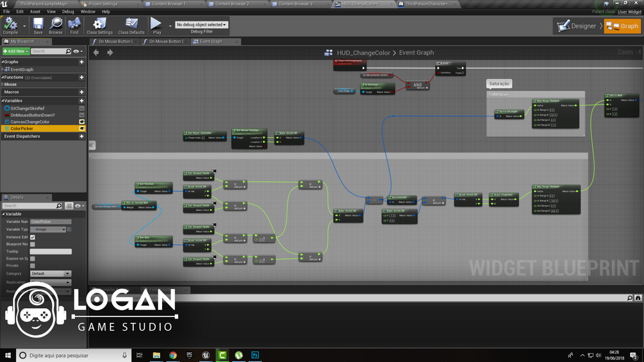Add a new graph with plus
644x362 pixels.
[81, 62]
